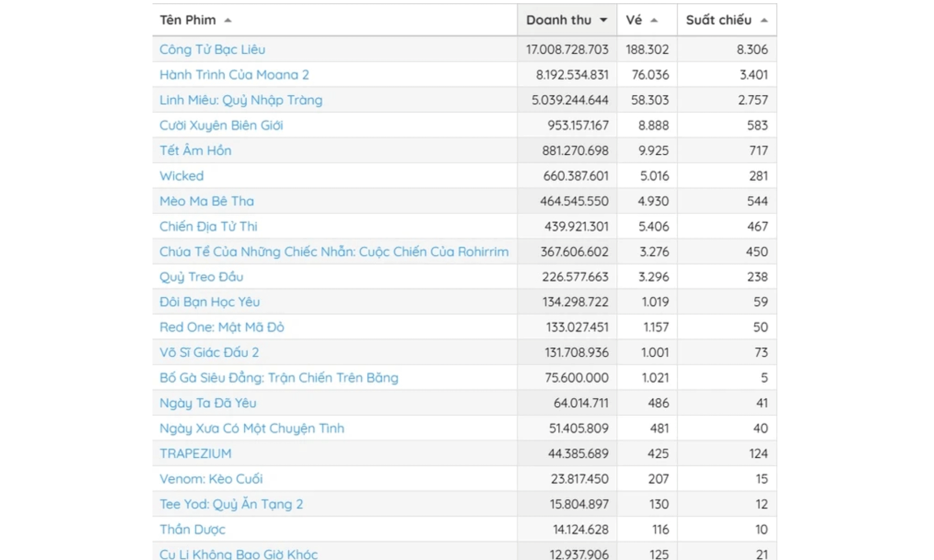Image resolution: width=934 pixels, height=560 pixels.
Task: Open Wicked movie link
Action: coord(182,176)
